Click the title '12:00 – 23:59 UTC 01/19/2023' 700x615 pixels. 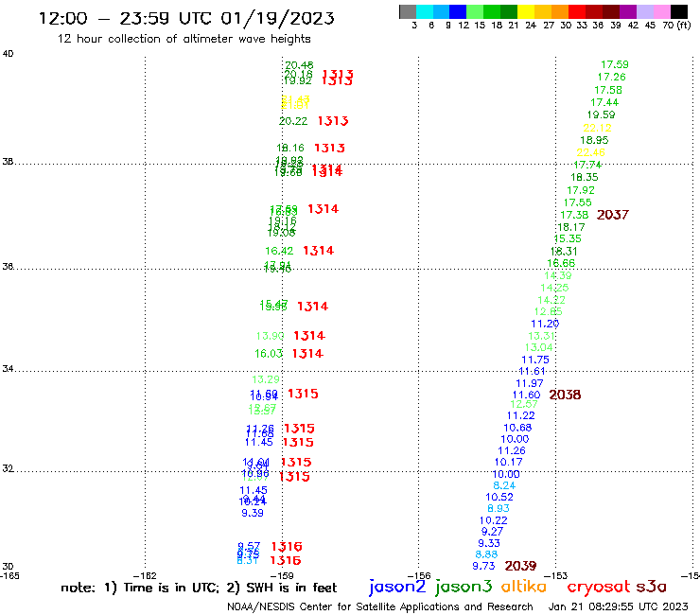(186, 18)
